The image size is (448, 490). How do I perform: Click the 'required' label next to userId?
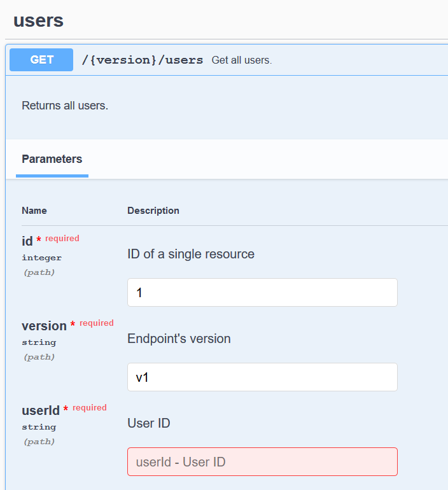point(90,408)
